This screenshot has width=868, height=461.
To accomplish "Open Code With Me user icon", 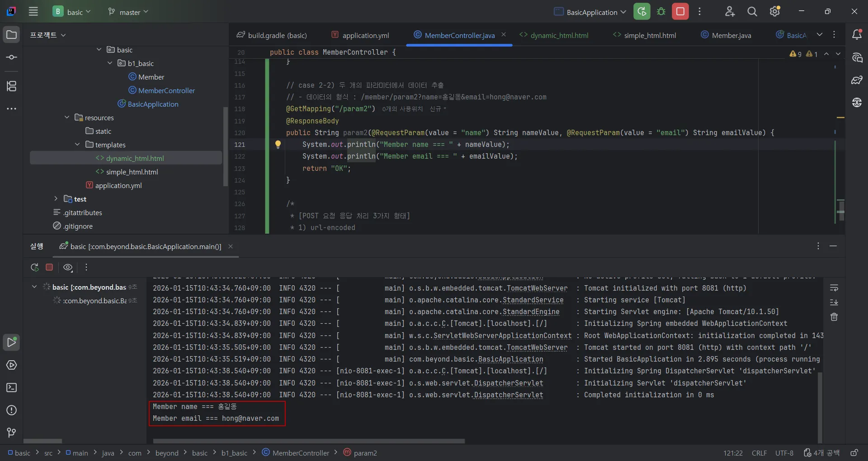I will 730,12.
